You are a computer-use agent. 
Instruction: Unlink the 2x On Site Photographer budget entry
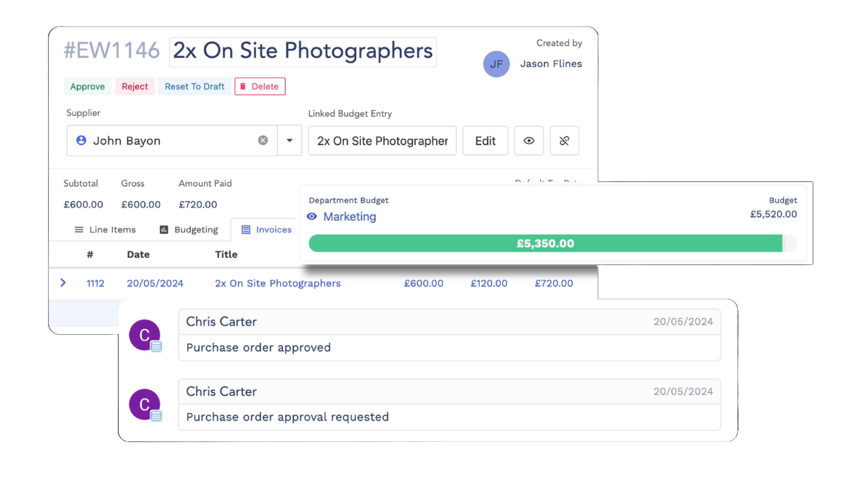(x=564, y=141)
